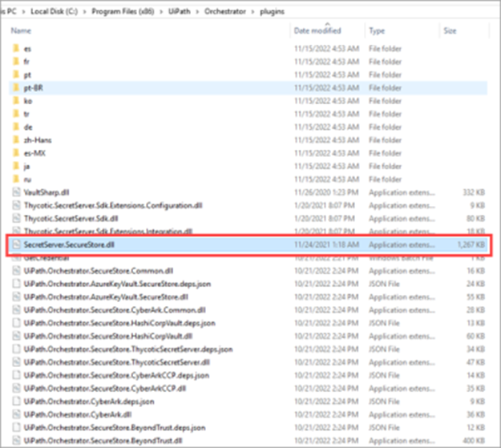Sort by the Date modified column header

click(317, 30)
